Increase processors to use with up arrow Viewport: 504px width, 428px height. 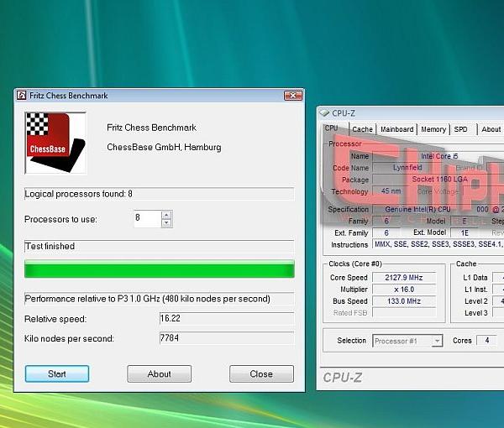click(x=166, y=215)
